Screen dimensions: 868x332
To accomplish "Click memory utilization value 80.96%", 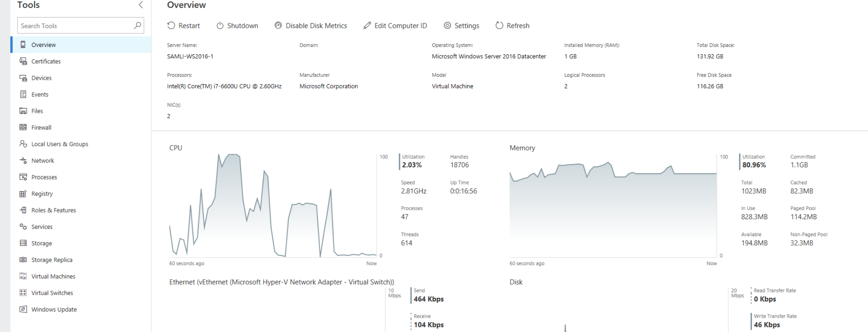I will pyautogui.click(x=754, y=165).
